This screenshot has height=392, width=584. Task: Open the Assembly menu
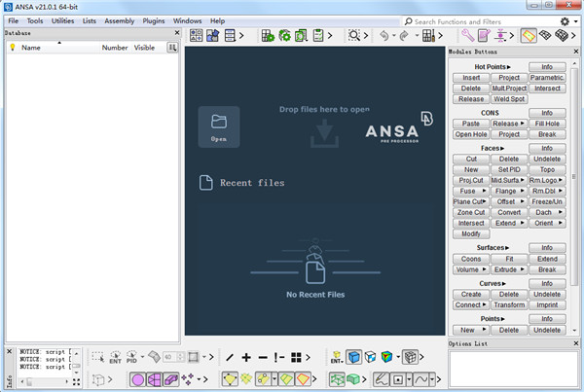119,20
